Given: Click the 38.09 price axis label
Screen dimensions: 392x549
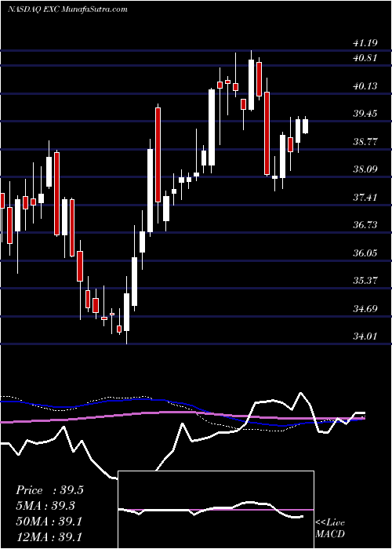Looking at the screenshot, I should (x=365, y=169).
